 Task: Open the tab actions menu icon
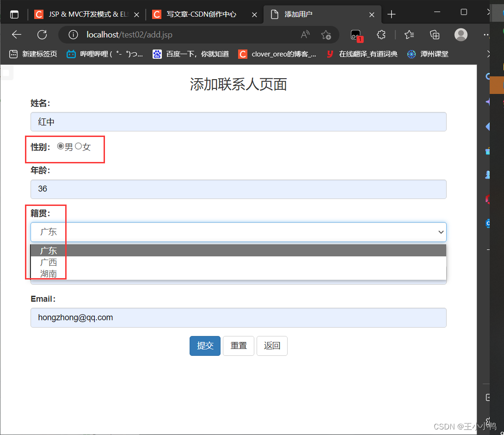point(14,14)
